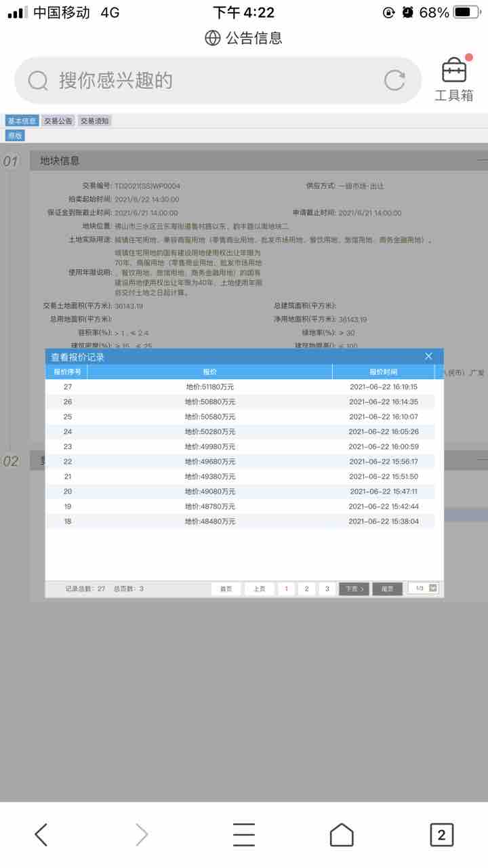Tap the search magnifier icon

pyautogui.click(x=38, y=81)
